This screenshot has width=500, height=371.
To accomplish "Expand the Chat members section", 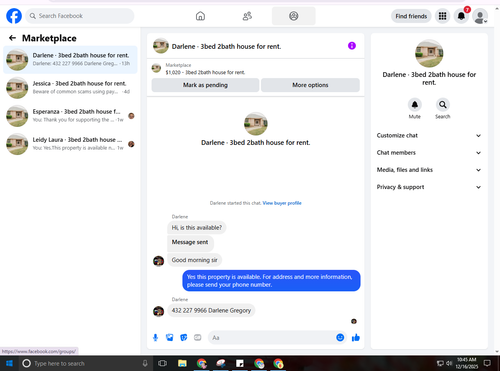I will pyautogui.click(x=429, y=153).
